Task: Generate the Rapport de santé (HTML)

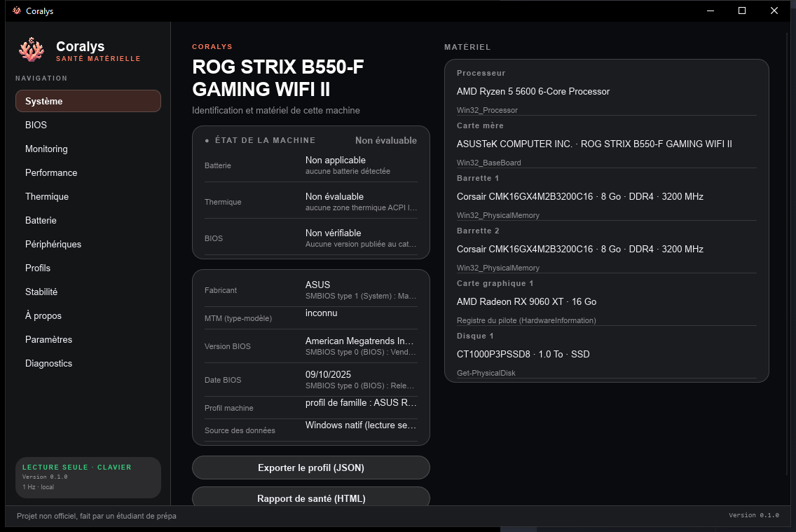Action: pyautogui.click(x=310, y=498)
